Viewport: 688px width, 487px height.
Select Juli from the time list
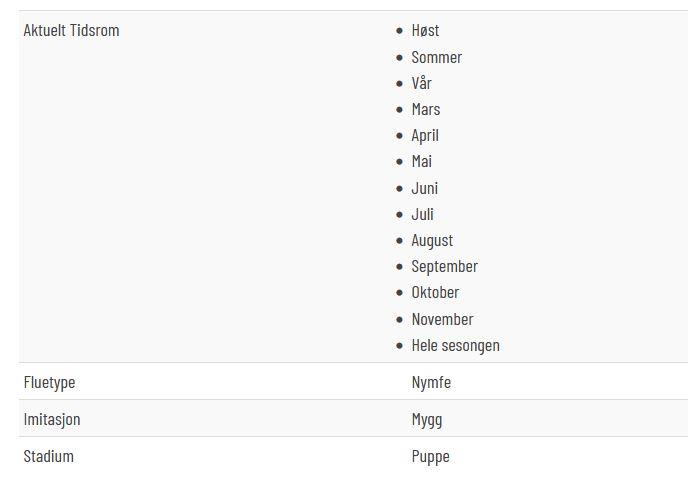point(423,215)
